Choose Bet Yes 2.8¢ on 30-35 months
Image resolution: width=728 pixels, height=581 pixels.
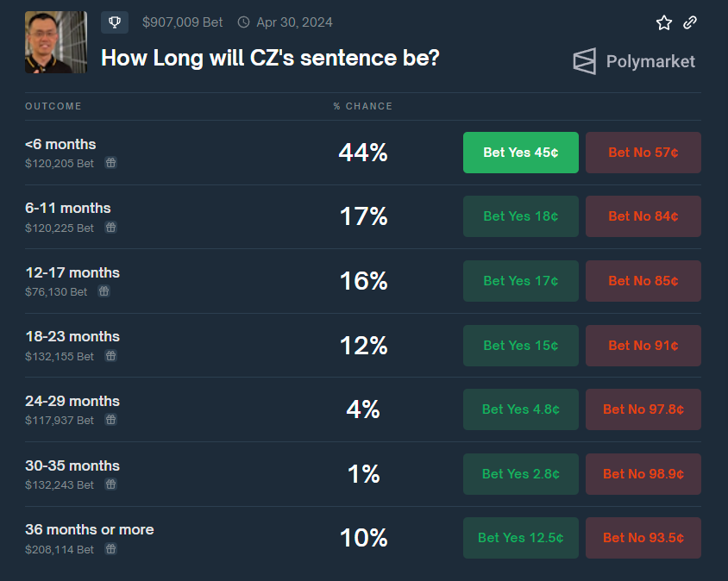[520, 474]
